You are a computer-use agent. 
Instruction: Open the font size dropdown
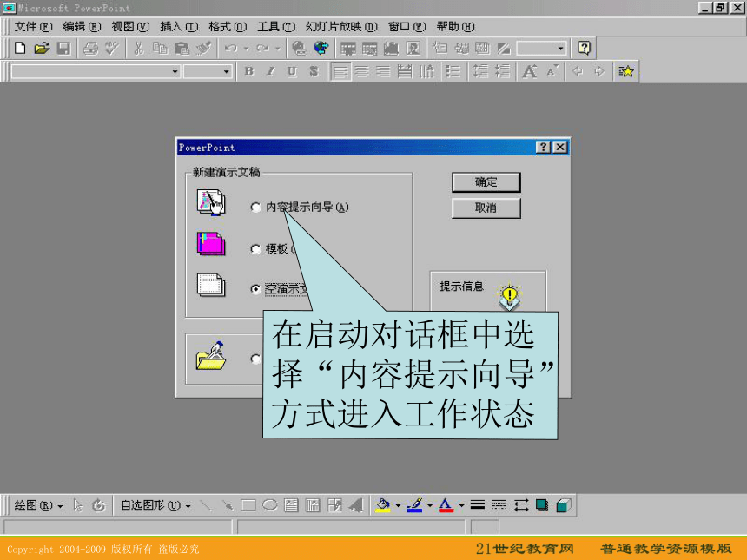227,72
